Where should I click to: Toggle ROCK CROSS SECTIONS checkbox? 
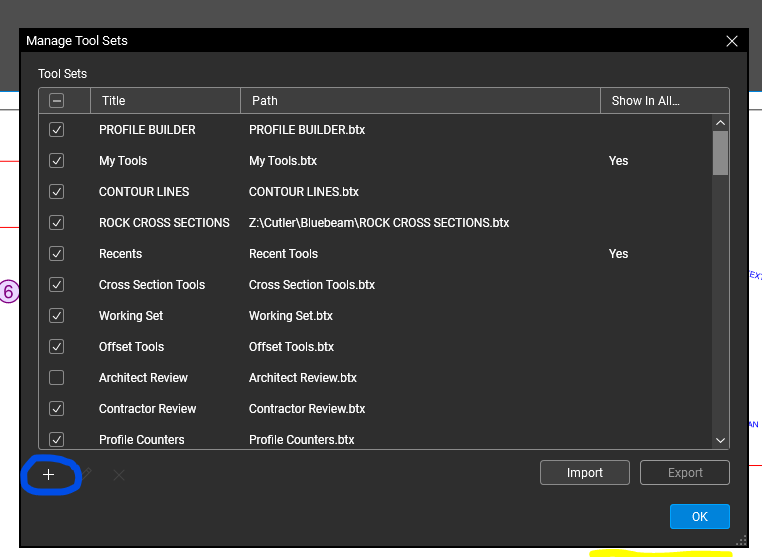tap(56, 223)
